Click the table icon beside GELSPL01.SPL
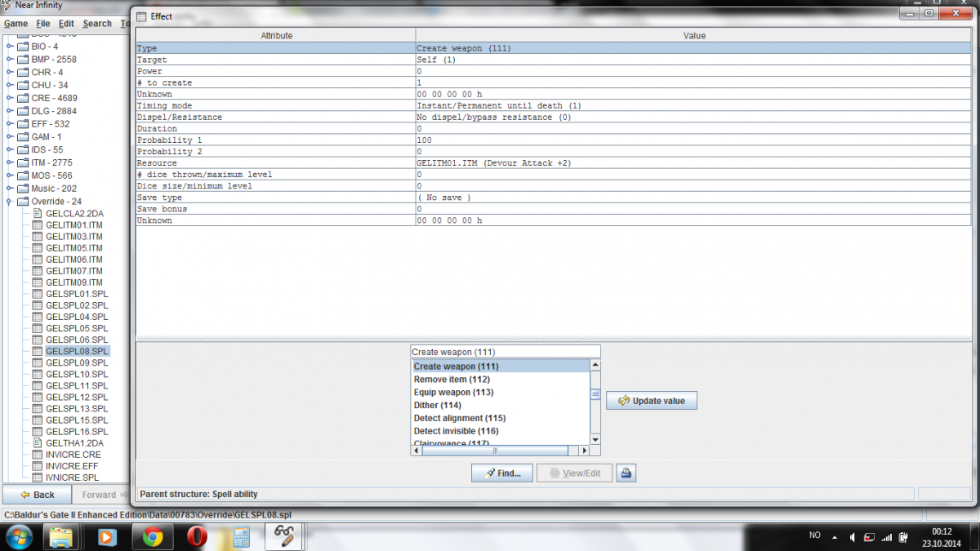The height and width of the screenshot is (551, 980). tap(38, 293)
